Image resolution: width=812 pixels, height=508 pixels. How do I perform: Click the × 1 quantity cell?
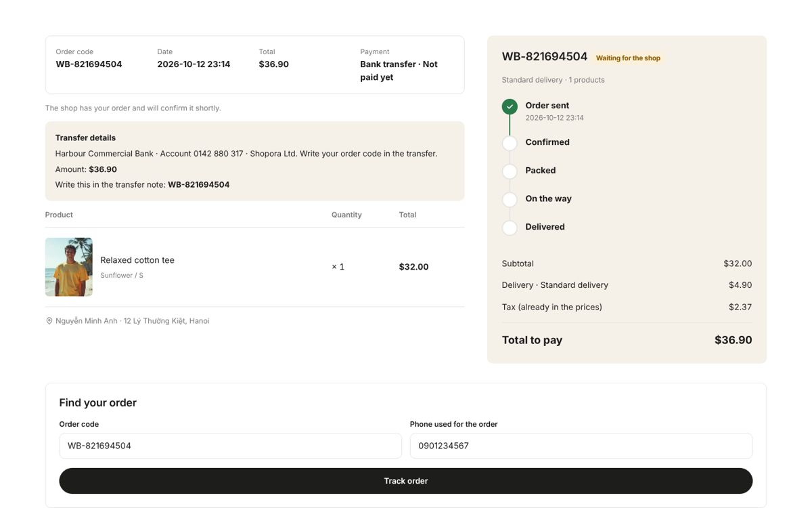click(338, 267)
